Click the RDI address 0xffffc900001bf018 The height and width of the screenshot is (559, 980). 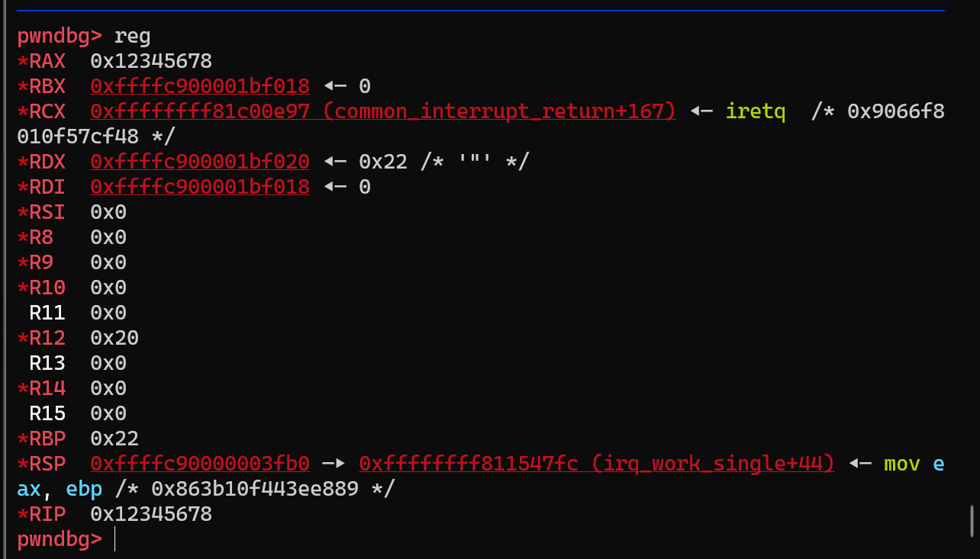click(200, 186)
